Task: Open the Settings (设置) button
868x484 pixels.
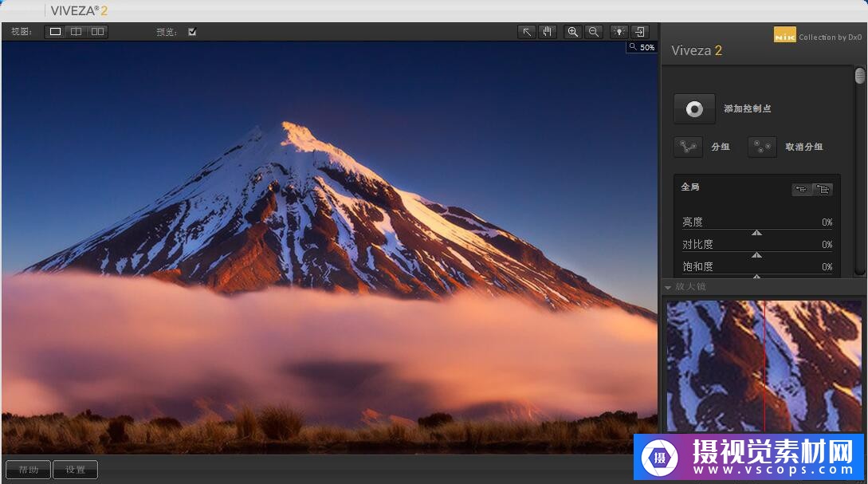Action: [75, 470]
